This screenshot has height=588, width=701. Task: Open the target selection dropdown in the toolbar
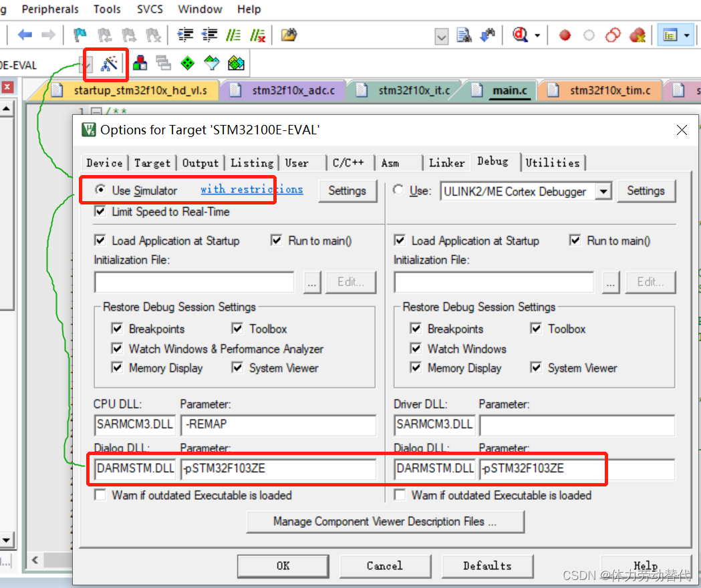tap(86, 65)
